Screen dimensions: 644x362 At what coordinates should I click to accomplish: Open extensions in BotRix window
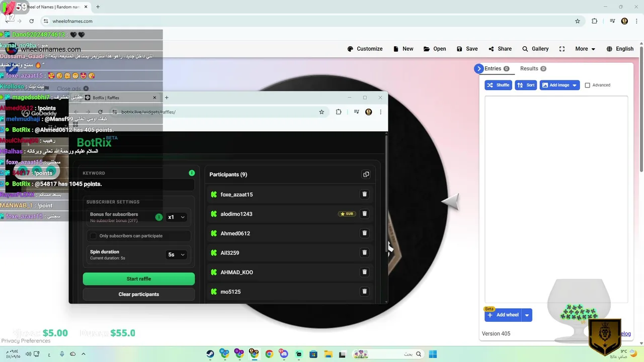click(339, 112)
